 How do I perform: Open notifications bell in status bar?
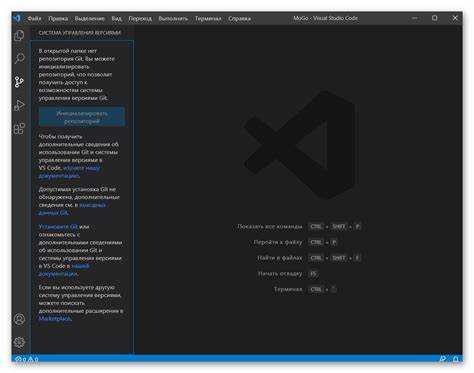tap(456, 359)
